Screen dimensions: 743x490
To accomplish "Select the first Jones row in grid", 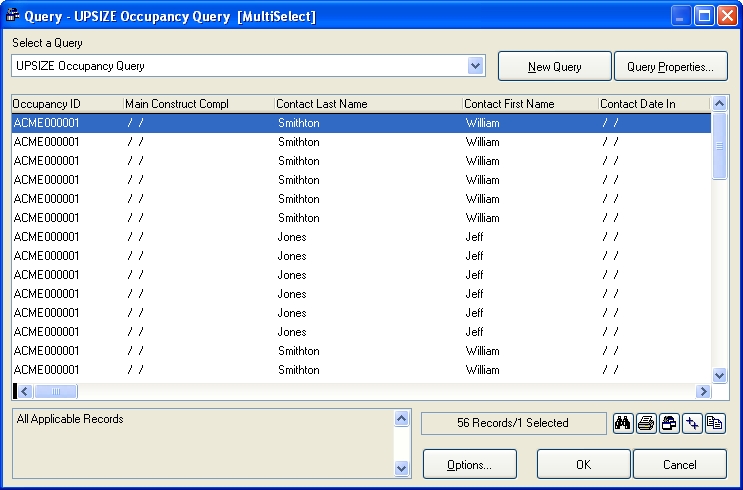I will (292, 237).
